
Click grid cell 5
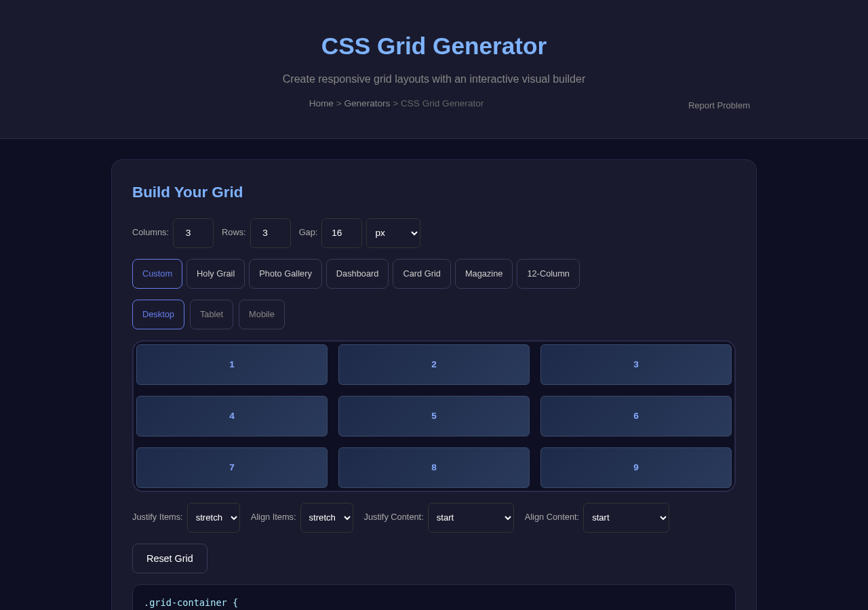434,416
